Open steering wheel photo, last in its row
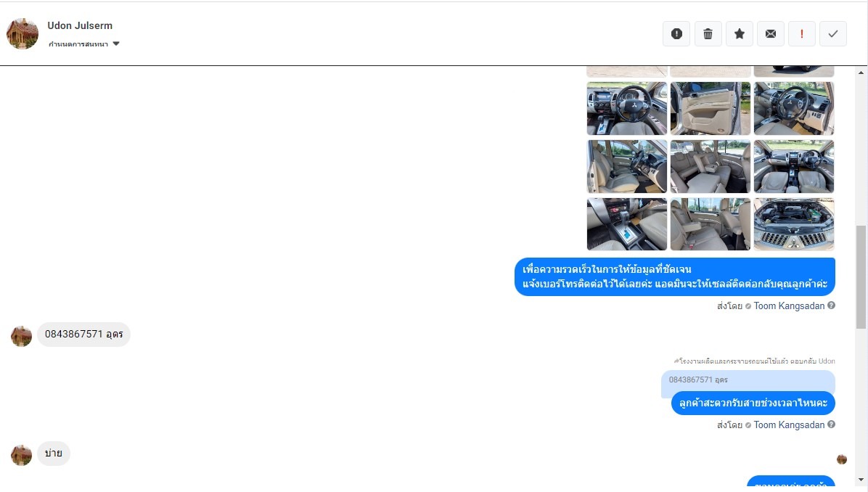 [x=794, y=108]
